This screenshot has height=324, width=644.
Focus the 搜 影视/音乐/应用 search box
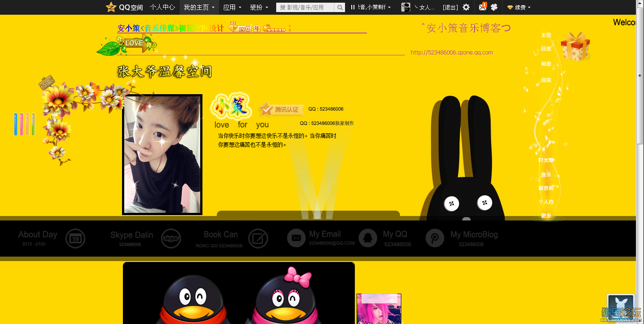pos(305,7)
